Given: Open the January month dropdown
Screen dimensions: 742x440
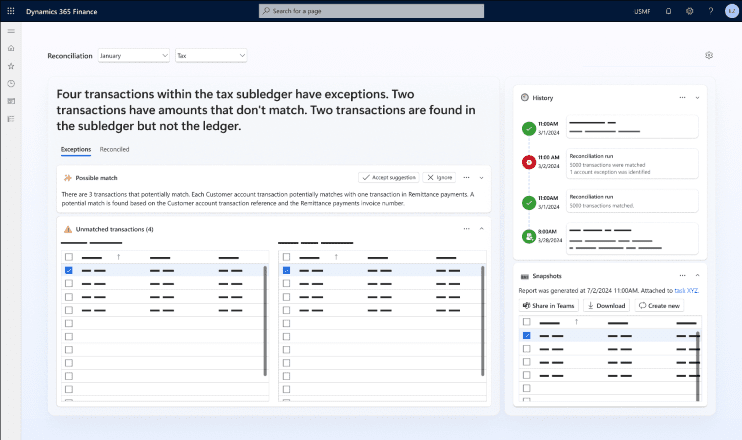Looking at the screenshot, I should coord(134,56).
